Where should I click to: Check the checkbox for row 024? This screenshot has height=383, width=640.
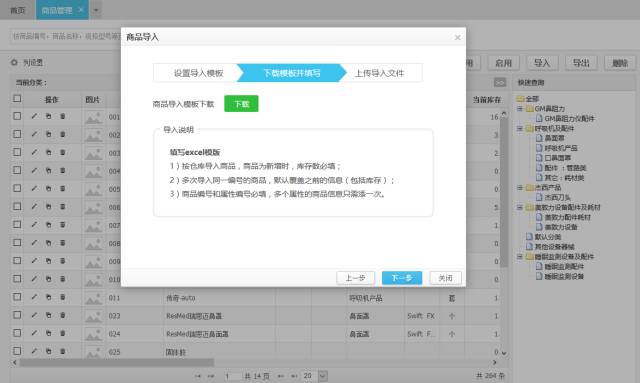17,333
